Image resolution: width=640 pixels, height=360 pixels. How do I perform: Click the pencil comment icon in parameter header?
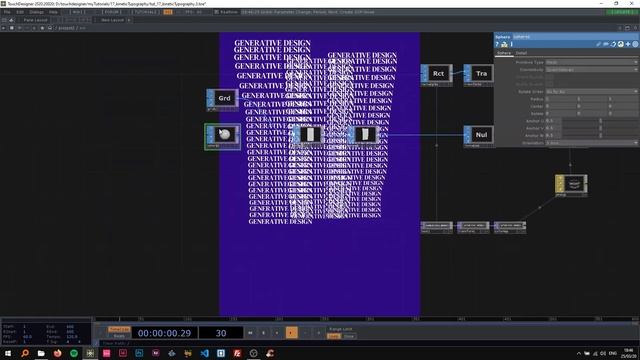coord(598,44)
